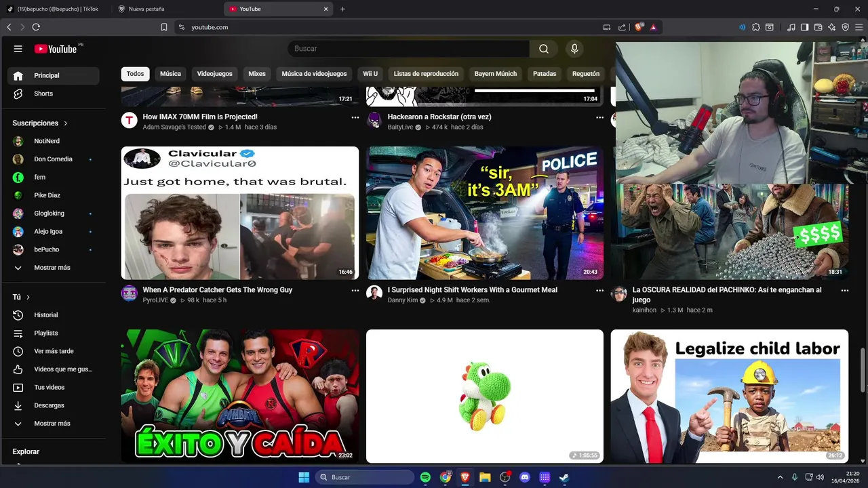Viewport: 868px width, 488px height.
Task: Select Listas de reproducción chip
Action: coord(426,74)
